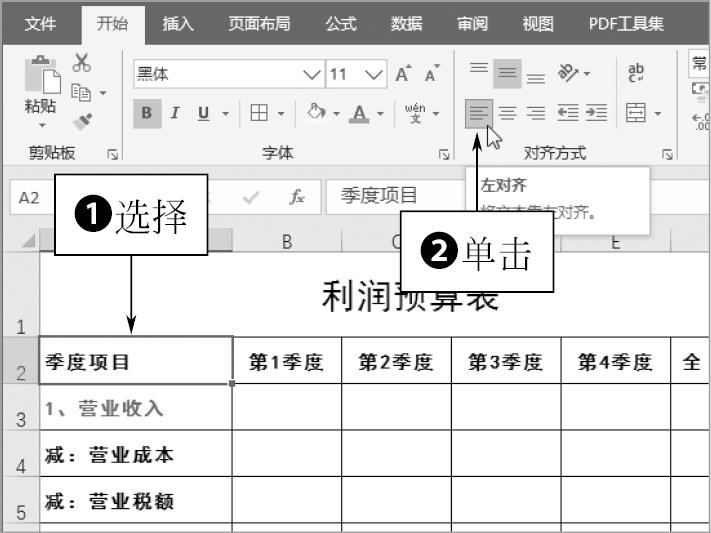Click the decrease indent icon
Screen dimensions: 711x533
(x=568, y=112)
